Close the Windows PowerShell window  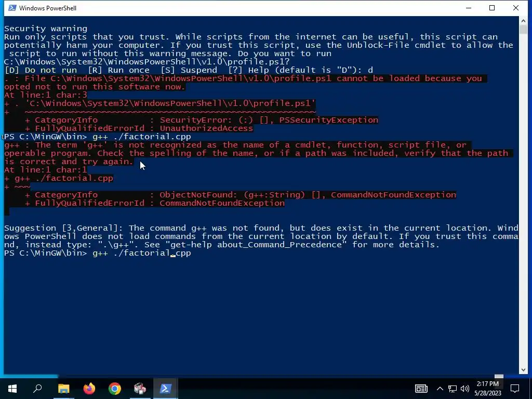point(516,8)
